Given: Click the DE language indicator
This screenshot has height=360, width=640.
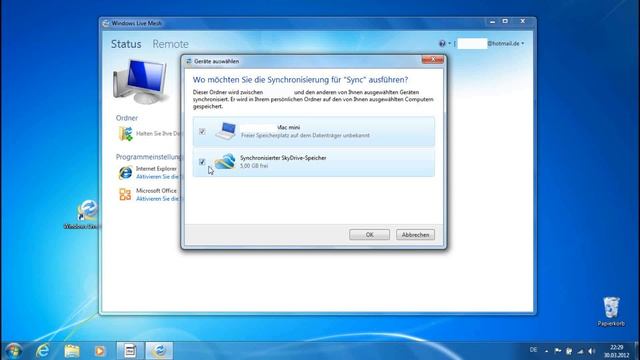Looking at the screenshot, I should 533,350.
